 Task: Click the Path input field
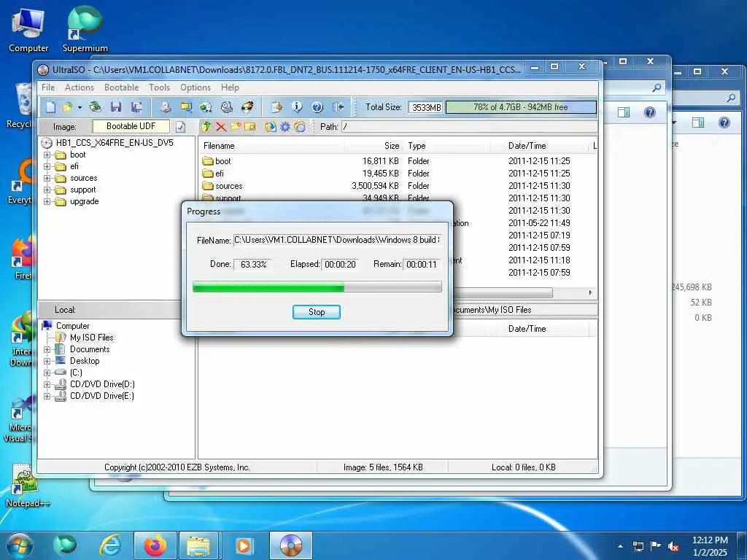click(x=469, y=127)
